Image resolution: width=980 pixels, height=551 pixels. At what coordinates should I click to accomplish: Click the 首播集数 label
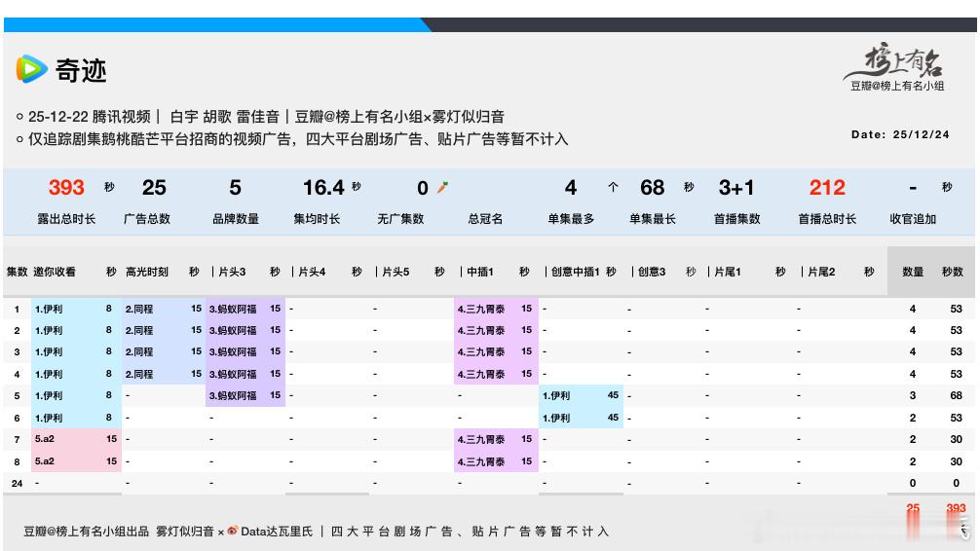[x=736, y=219]
